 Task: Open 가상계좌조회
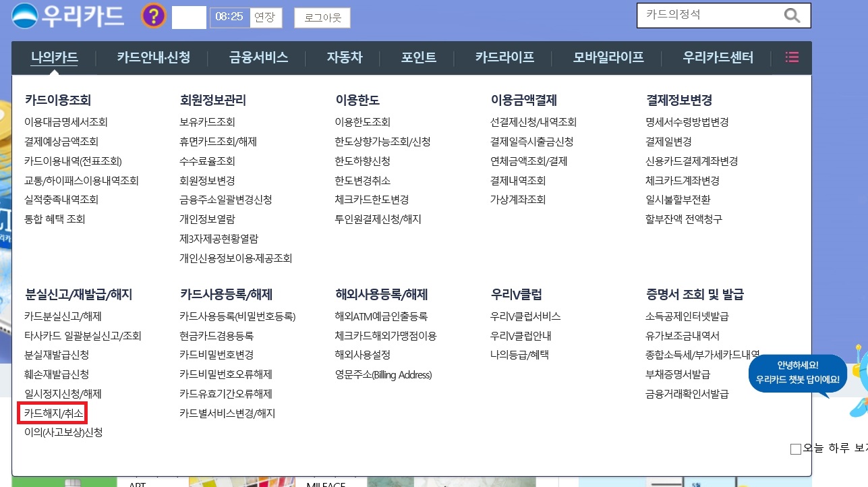coord(518,200)
